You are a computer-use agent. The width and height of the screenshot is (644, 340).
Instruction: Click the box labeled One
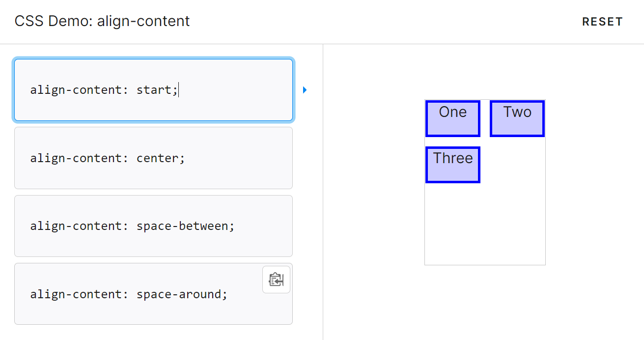[452, 118]
